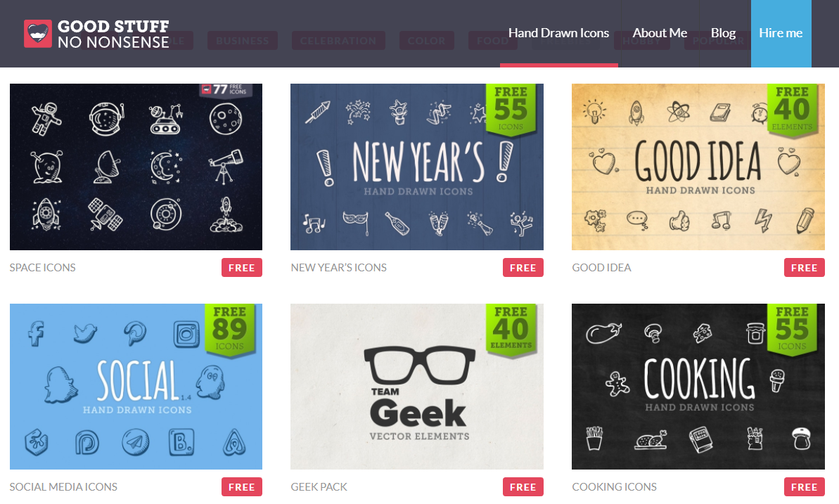Click the FREE button beside Geek Pack
Viewport: 839px width, 504px height.
coord(523,487)
